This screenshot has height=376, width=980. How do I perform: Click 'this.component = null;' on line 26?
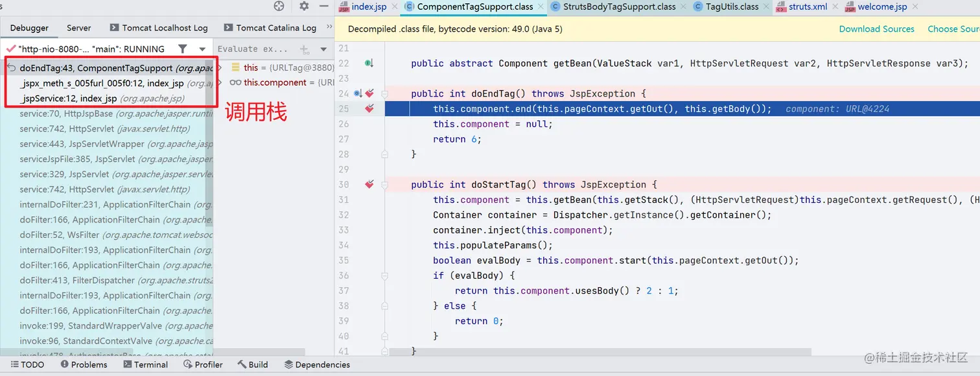coord(493,124)
